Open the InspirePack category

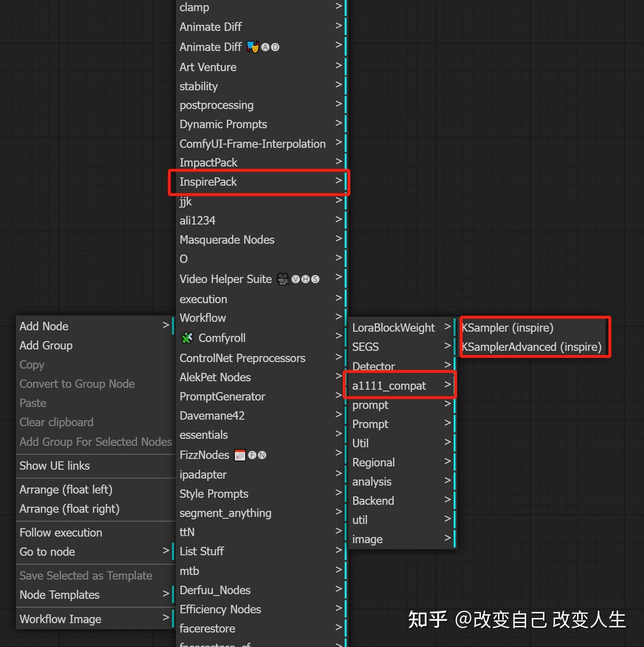click(x=261, y=182)
